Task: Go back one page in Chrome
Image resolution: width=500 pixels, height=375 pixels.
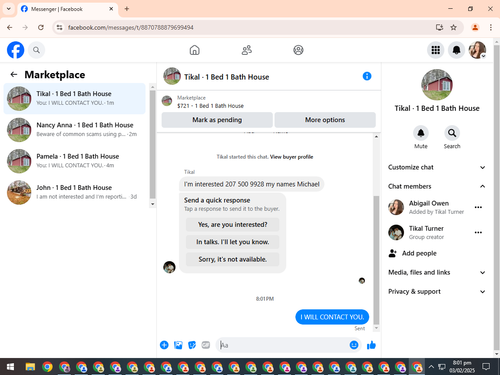Action: [10, 27]
